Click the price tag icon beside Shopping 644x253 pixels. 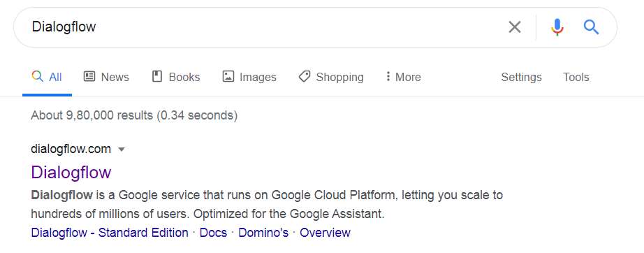pyautogui.click(x=305, y=76)
